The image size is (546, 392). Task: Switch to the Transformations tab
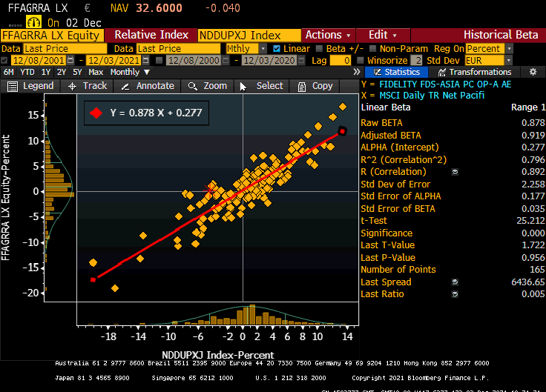[x=474, y=72]
